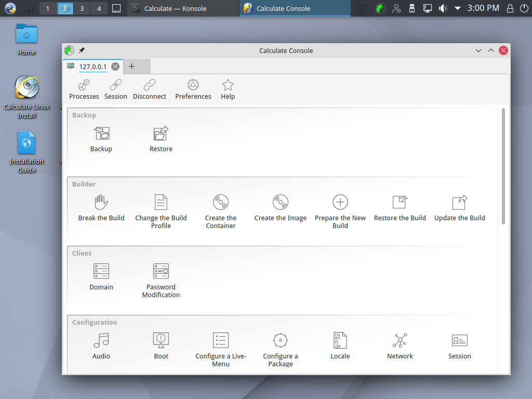The image size is (532, 399).
Task: Select Calculate Console taskbar entry
Action: pos(295,8)
